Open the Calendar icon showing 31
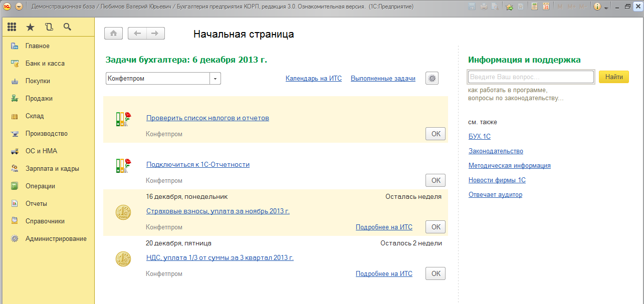Image resolution: width=644 pixels, height=304 pixels. [x=546, y=7]
